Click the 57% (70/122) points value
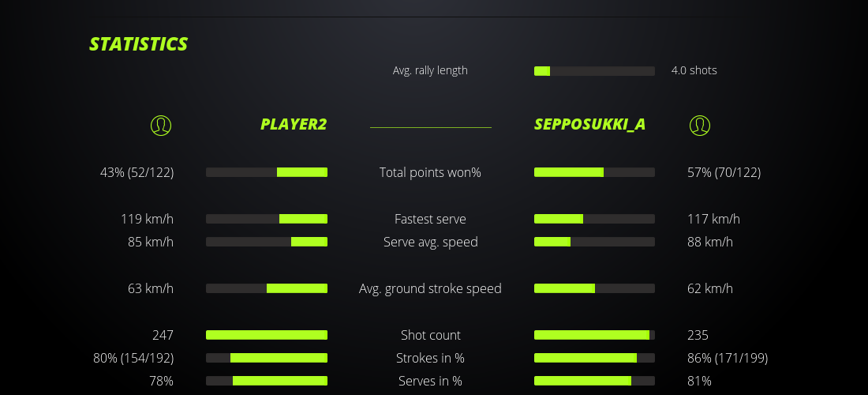The width and height of the screenshot is (868, 395). click(724, 172)
